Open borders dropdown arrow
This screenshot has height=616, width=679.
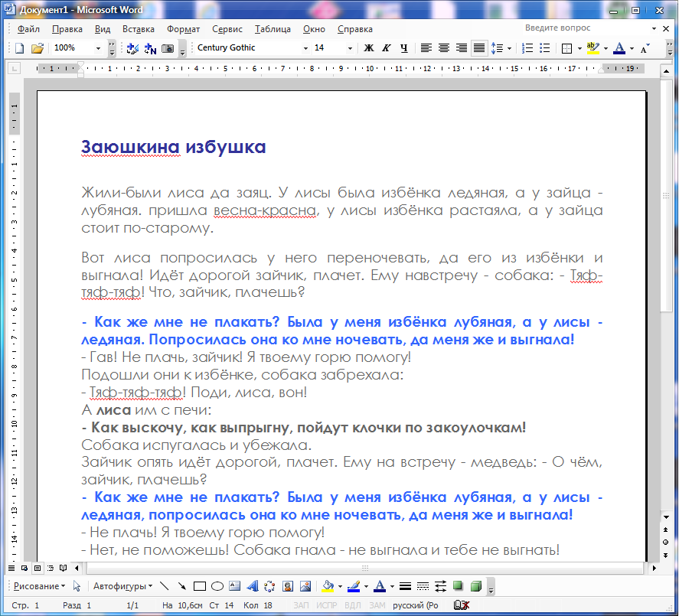coord(579,48)
